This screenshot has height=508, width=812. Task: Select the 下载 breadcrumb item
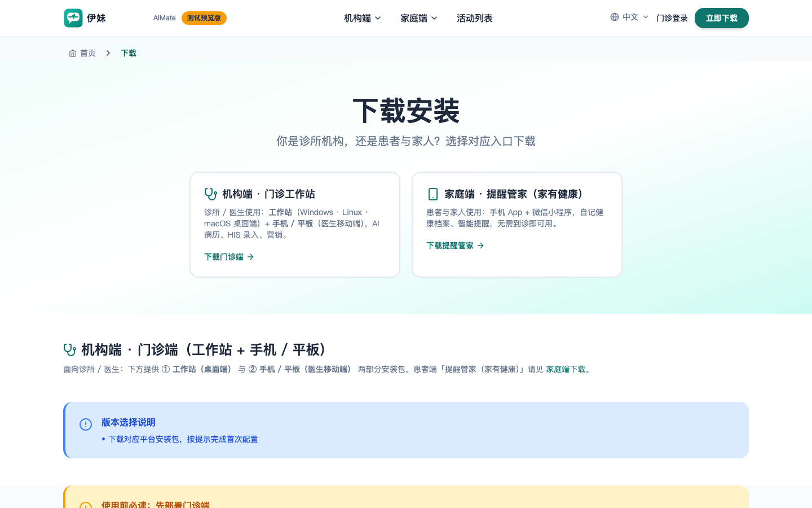pyautogui.click(x=129, y=53)
